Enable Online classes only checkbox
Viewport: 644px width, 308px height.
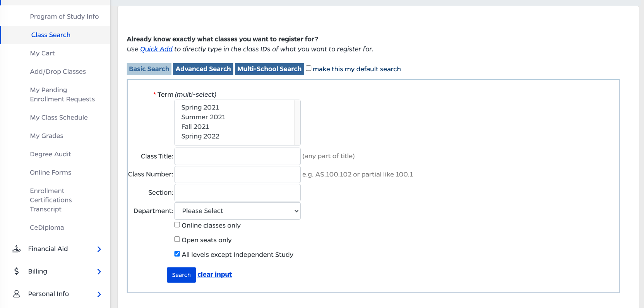[177, 224]
